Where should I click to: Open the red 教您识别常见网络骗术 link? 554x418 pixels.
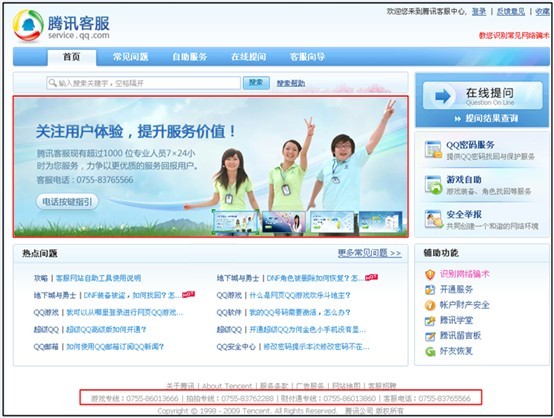point(514,35)
